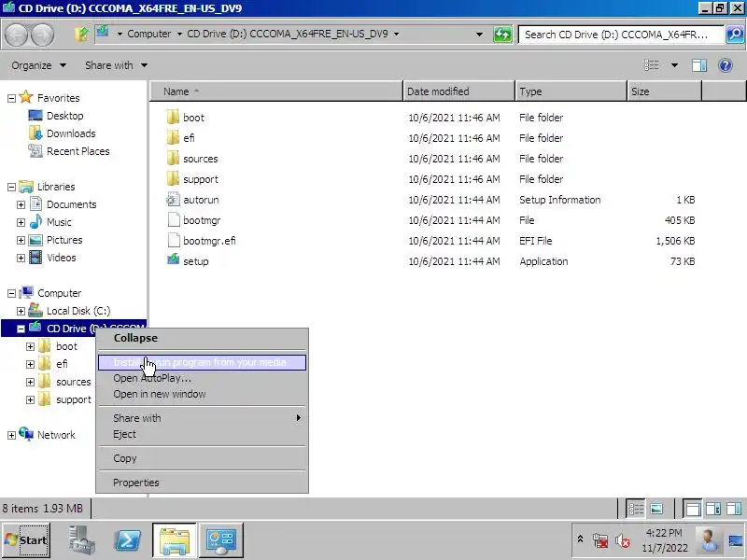Sort by the Type column header
The height and width of the screenshot is (560, 747).
point(571,91)
